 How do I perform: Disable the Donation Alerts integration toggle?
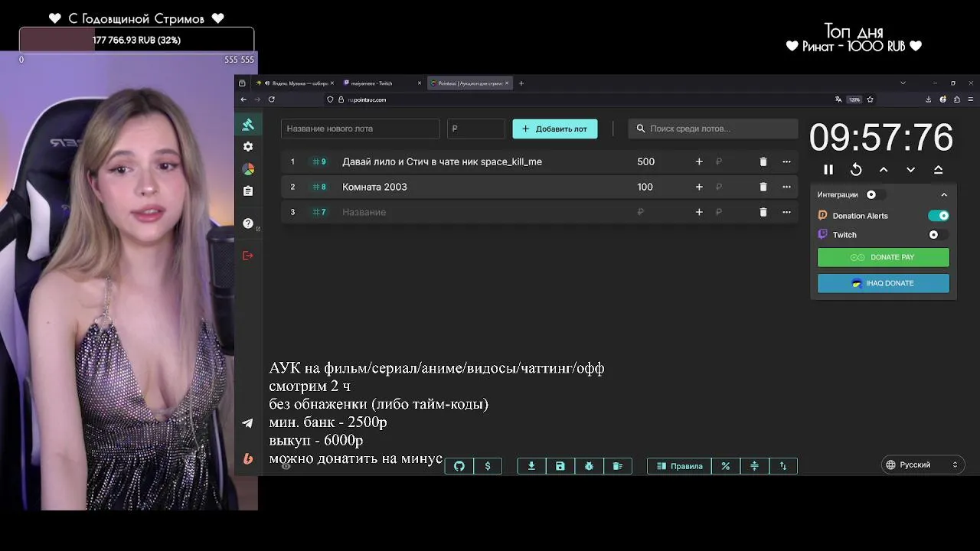(939, 216)
